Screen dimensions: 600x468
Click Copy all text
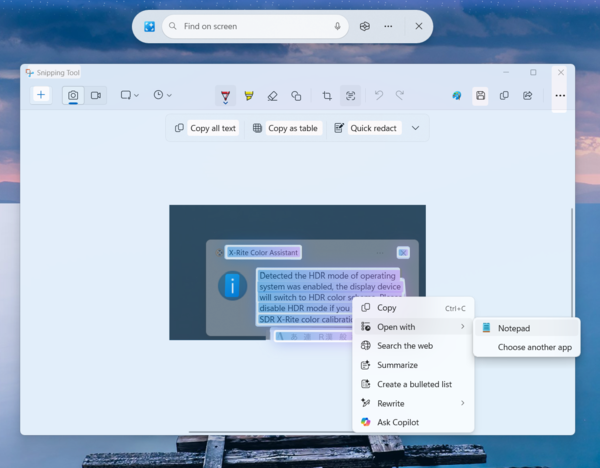tap(206, 128)
